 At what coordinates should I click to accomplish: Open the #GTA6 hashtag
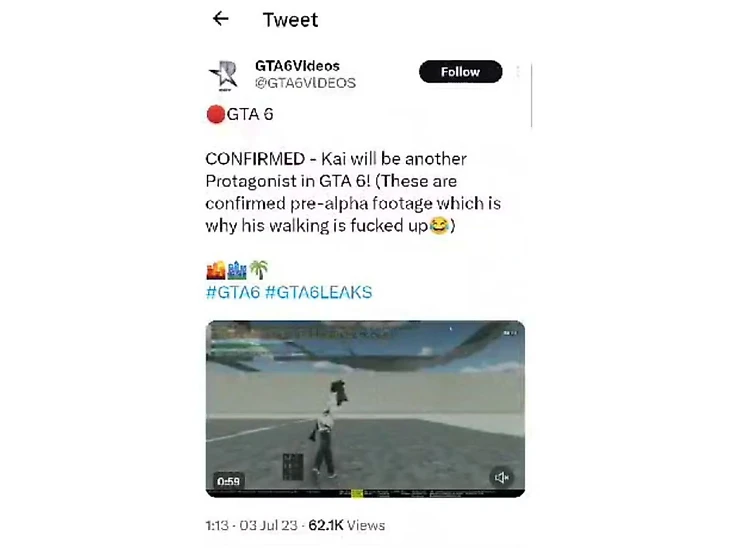pos(232,292)
